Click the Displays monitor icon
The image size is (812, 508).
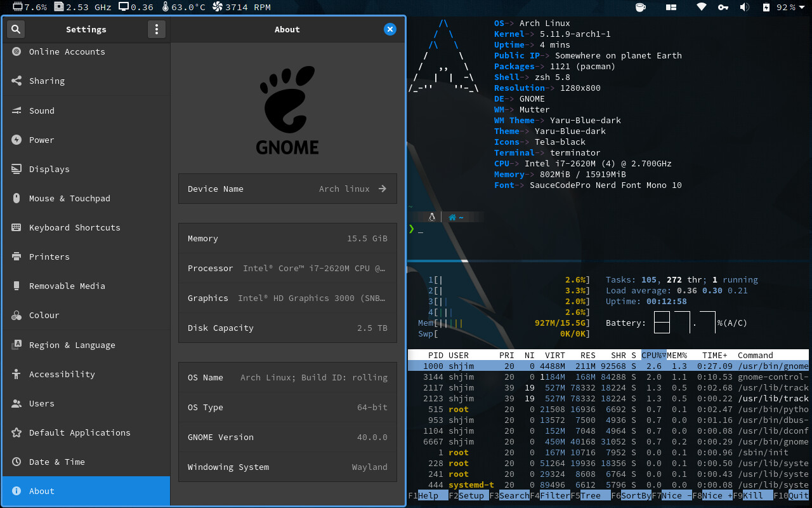(16, 169)
